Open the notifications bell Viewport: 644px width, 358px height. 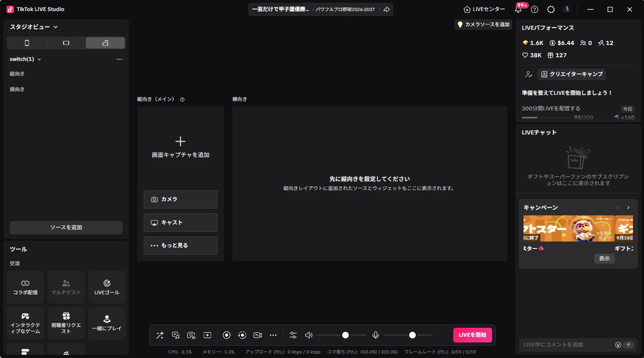click(518, 9)
